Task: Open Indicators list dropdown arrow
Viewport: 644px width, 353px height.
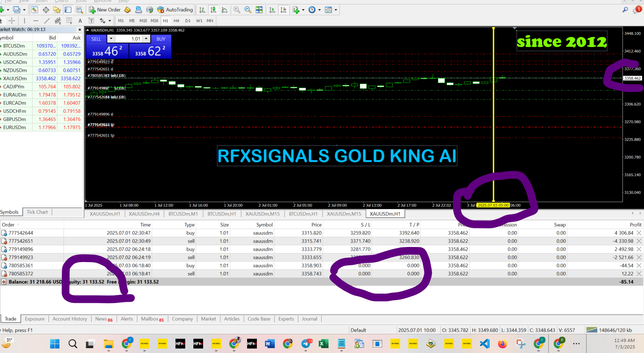Action: 303,10
